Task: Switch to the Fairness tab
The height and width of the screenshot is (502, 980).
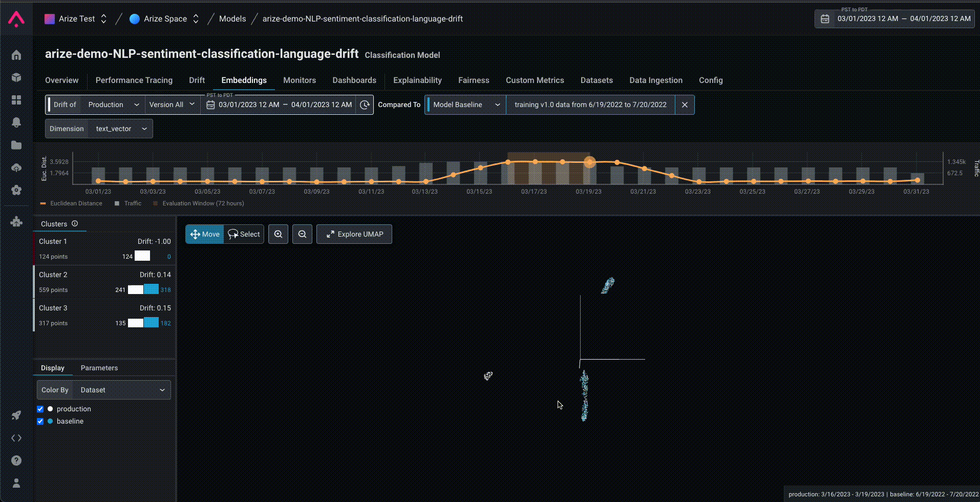Action: click(474, 80)
